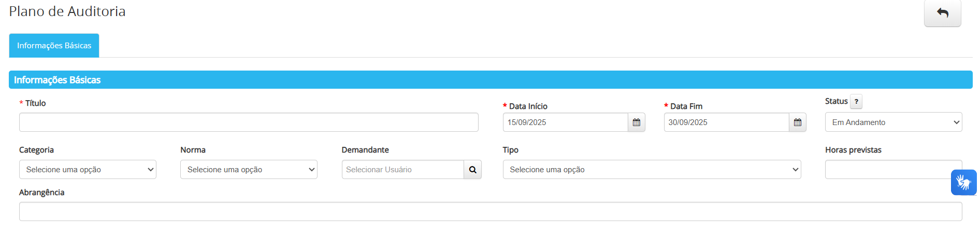This screenshot has width=980, height=234.
Task: Click the Selecionar Usuário input field
Action: click(402, 170)
